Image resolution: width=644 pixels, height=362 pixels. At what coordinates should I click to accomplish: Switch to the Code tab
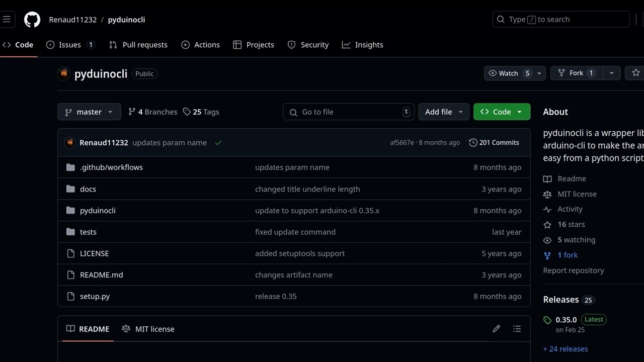(18, 45)
